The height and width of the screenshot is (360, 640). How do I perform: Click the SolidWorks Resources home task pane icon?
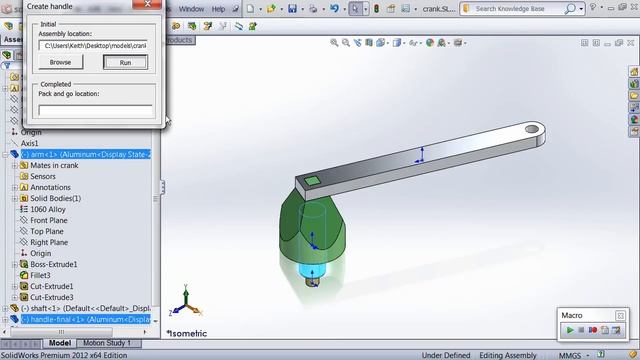click(634, 72)
